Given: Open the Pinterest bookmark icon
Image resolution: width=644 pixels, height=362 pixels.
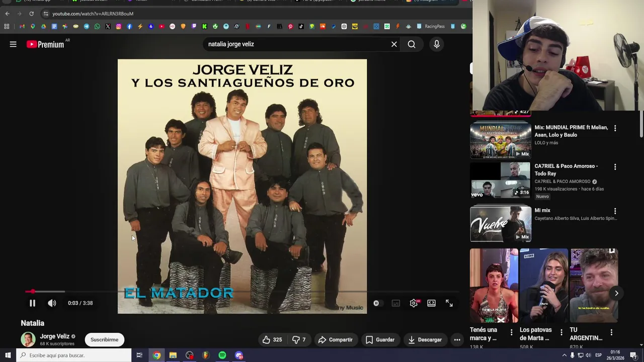Looking at the screenshot, I should coord(290,26).
